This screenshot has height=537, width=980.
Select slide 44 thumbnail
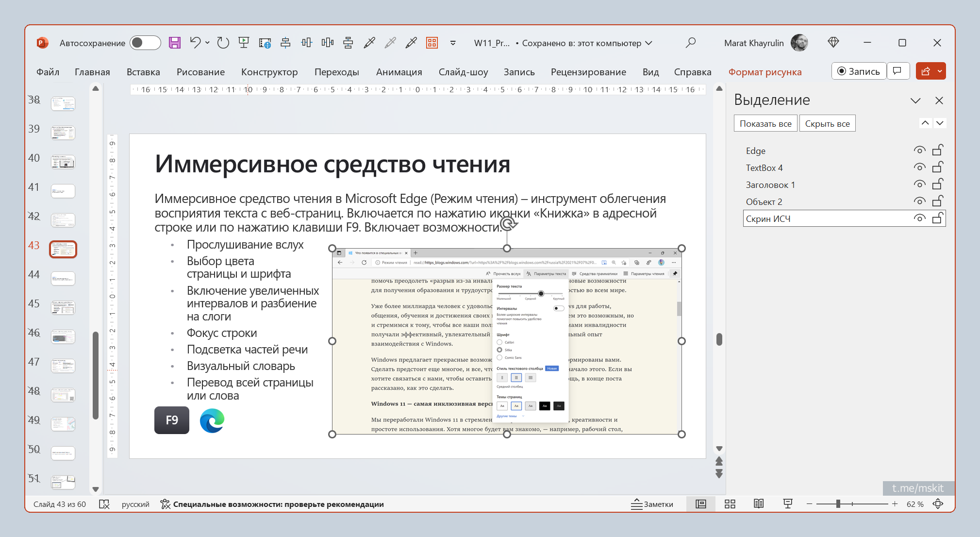(x=63, y=278)
